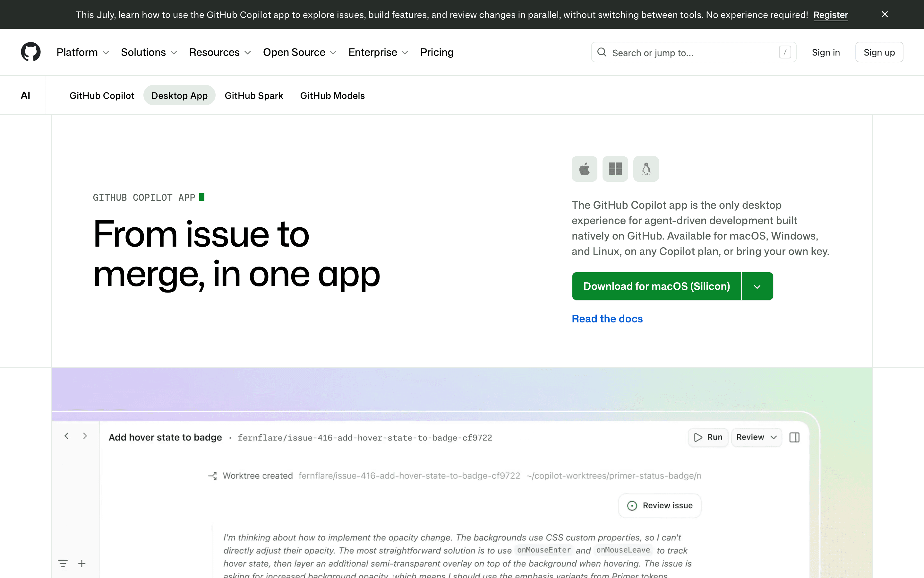Click branch name fernflare/issue-416 in title bar

point(365,438)
